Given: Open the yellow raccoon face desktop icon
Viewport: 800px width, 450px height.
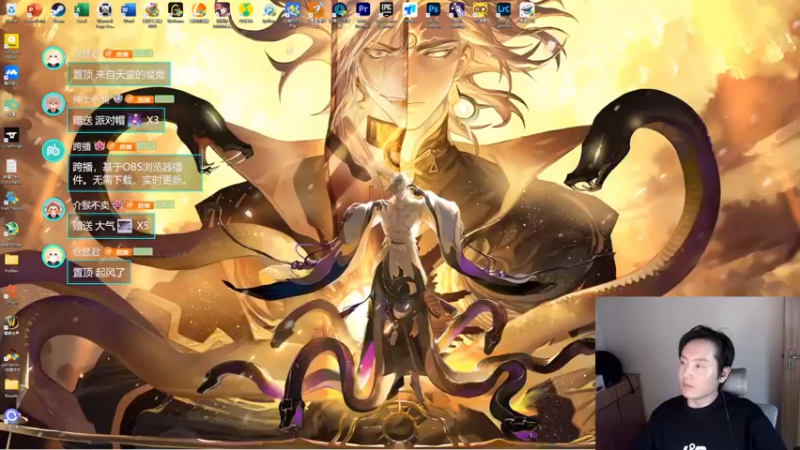Looking at the screenshot, I should tap(480, 10).
